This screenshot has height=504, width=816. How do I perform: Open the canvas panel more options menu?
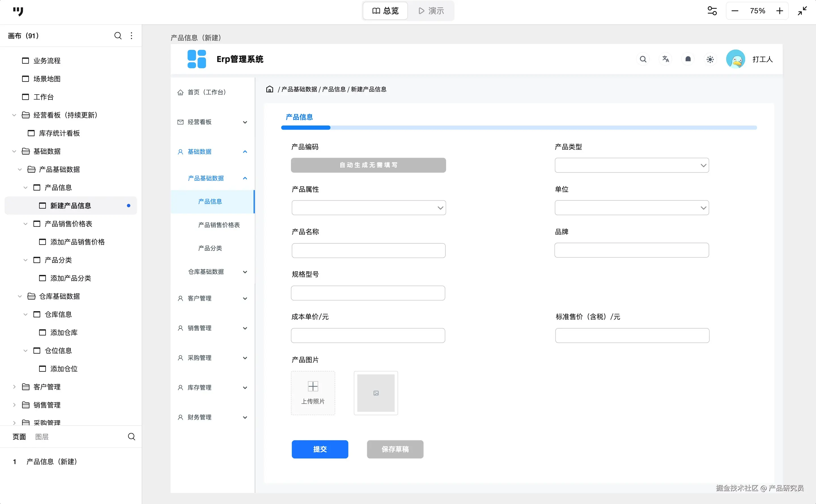coord(131,36)
